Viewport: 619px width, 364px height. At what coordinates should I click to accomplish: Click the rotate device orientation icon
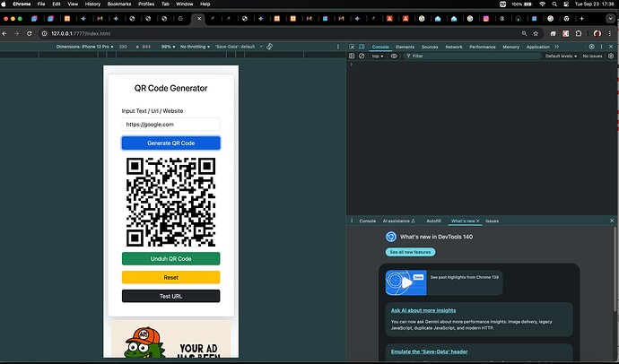(x=269, y=46)
